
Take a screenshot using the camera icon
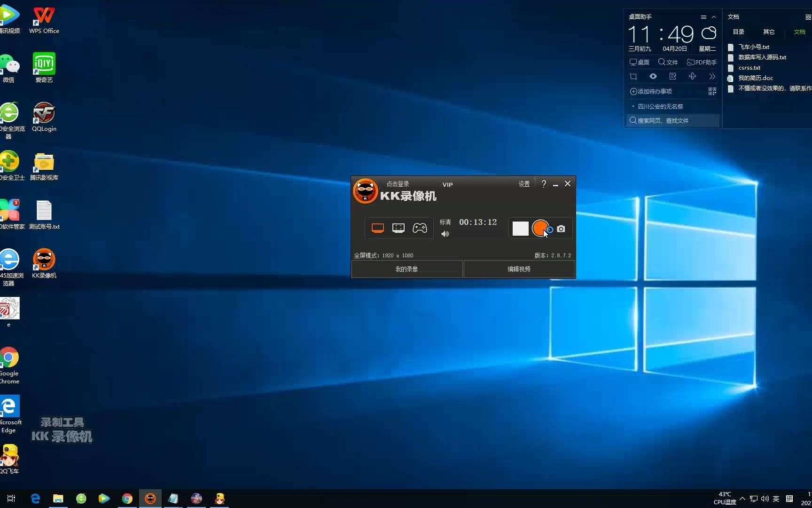coord(561,229)
